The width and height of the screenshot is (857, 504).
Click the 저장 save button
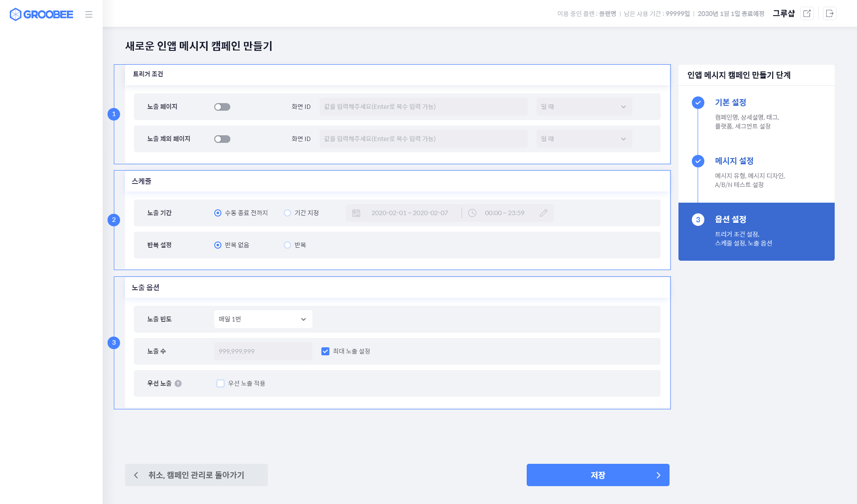598,475
